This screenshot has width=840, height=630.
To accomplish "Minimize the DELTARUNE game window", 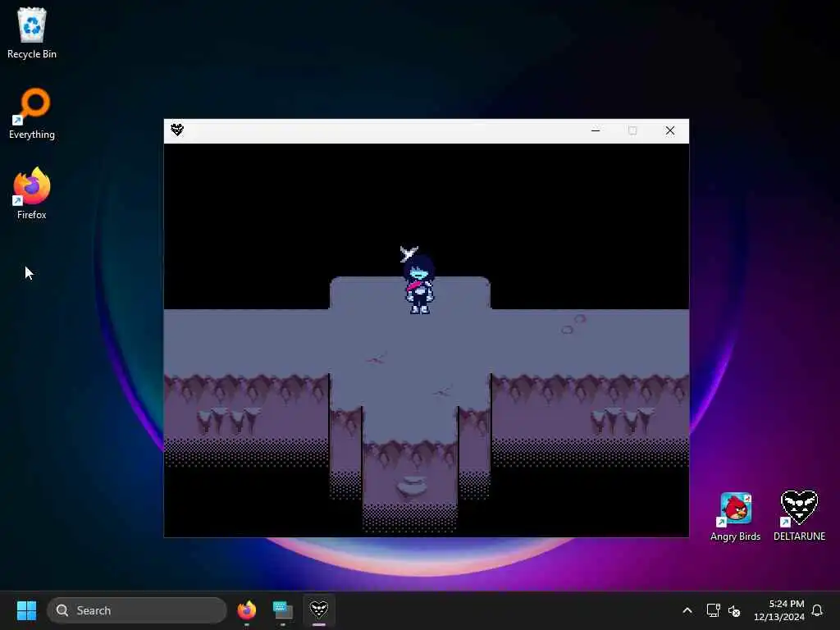I will (596, 130).
